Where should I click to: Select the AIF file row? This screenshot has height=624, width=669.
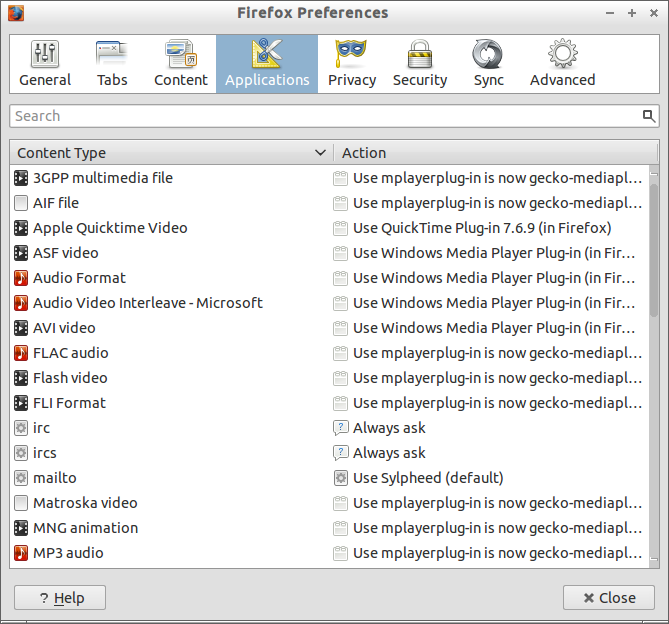tap(329, 203)
